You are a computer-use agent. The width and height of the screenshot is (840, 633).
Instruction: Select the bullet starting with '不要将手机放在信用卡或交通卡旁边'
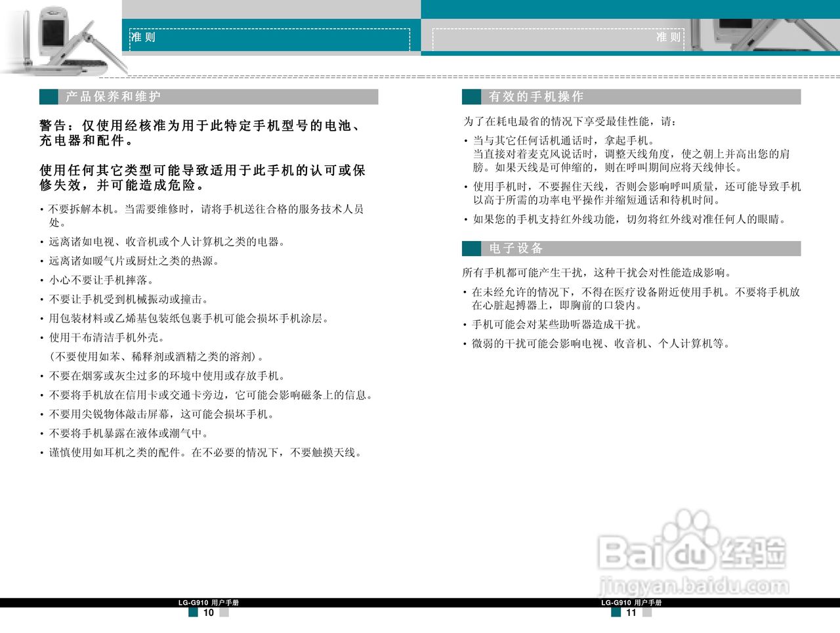tap(207, 395)
